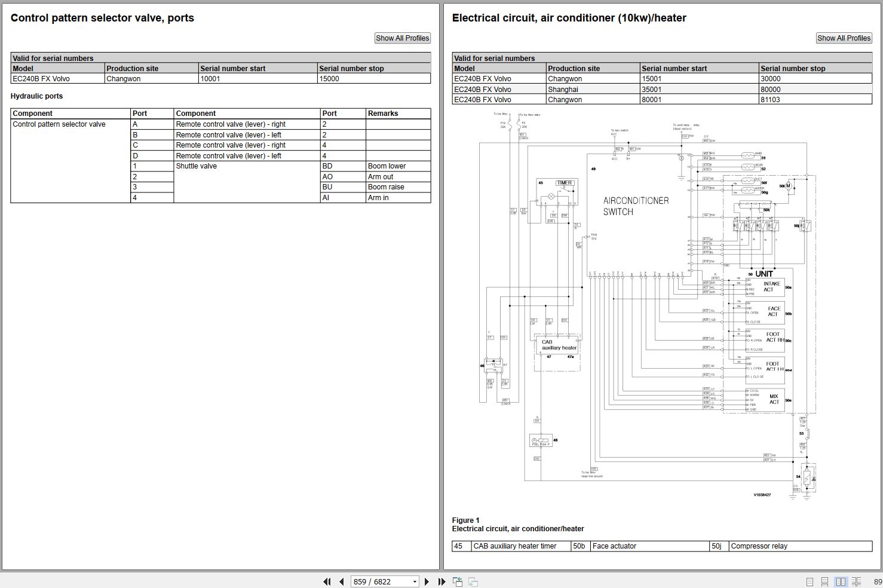Advance to the next page
The image size is (883, 588).
427,581
